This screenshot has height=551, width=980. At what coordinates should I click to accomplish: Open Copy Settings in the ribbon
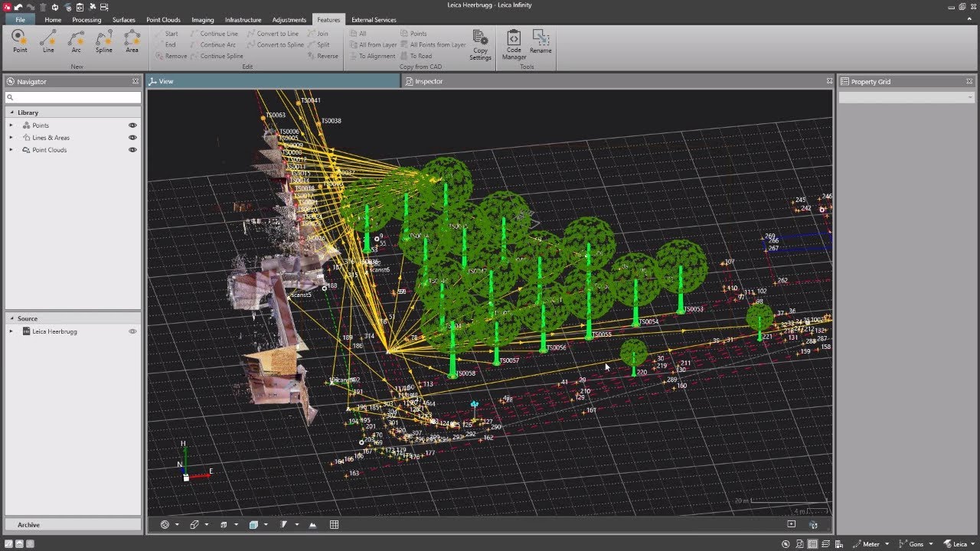[481, 45]
